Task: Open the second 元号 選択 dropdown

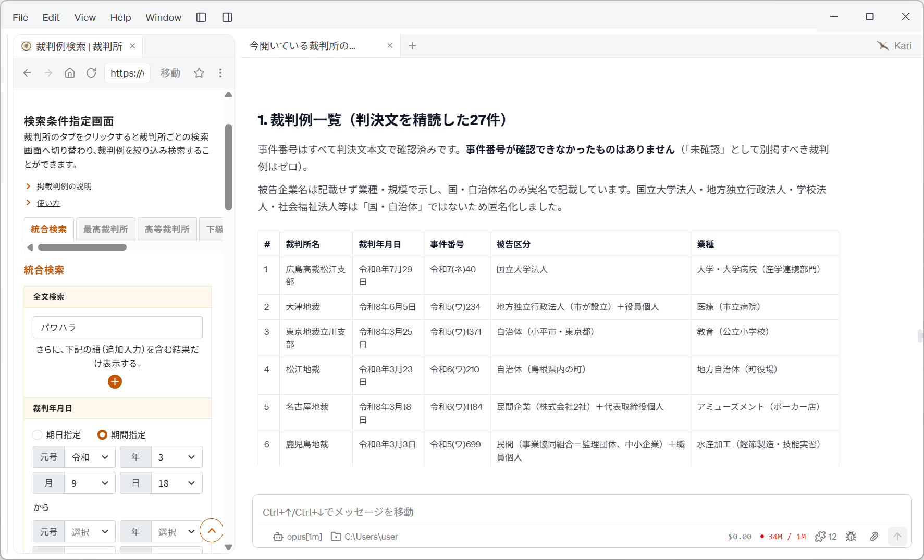Action: [x=90, y=532]
